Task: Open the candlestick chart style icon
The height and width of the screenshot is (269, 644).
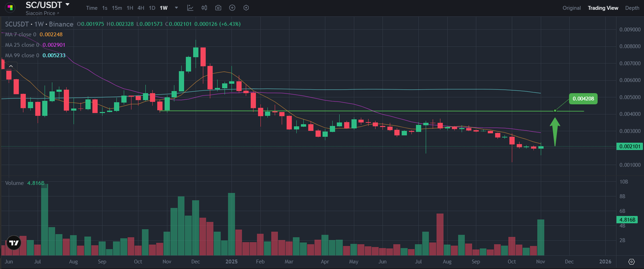Action: [204, 8]
